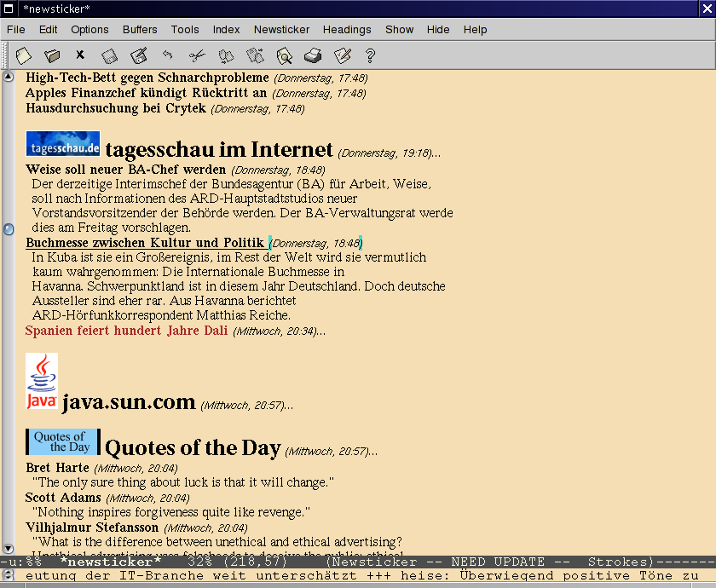Open the Buffers menu
Viewport: 716px width, 588px height.
pos(140,29)
